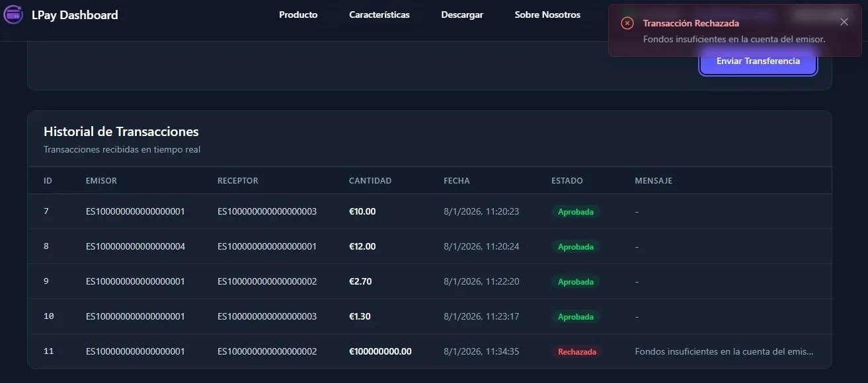The height and width of the screenshot is (383, 868).
Task: Click the date 8/1/2026, 11:34:35
Action: click(481, 351)
